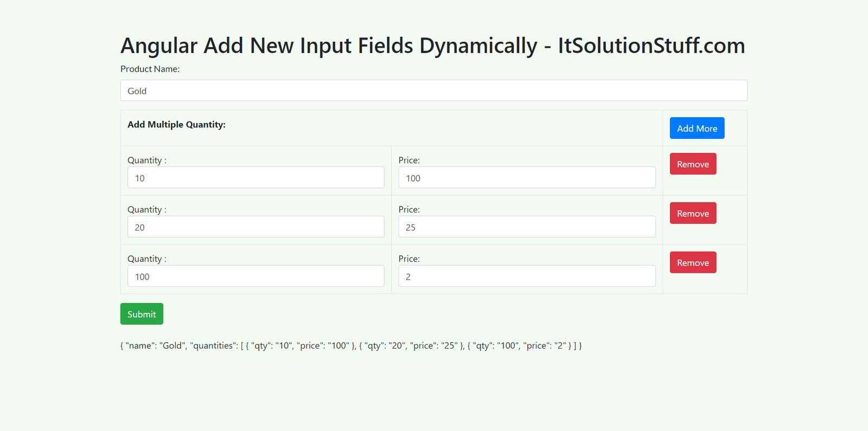Click the Price label above the 25 field
Viewport: 868px width, 431px height.
409,210
